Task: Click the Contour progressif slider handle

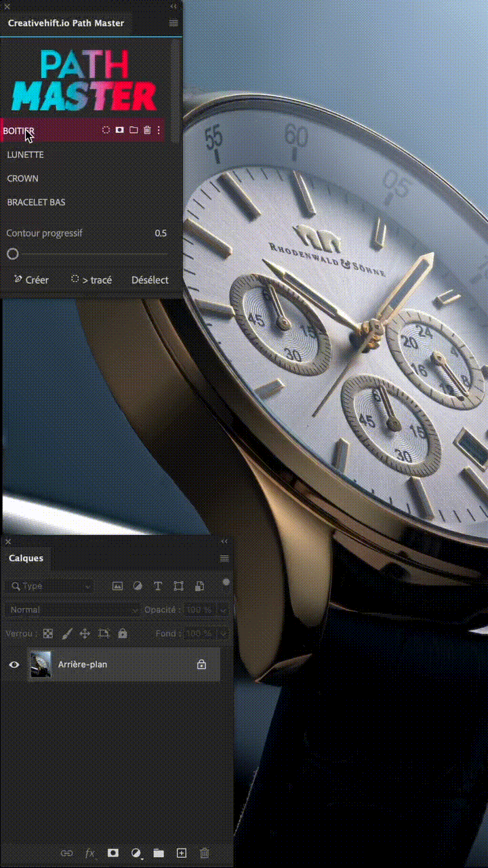Action: pos(12,254)
